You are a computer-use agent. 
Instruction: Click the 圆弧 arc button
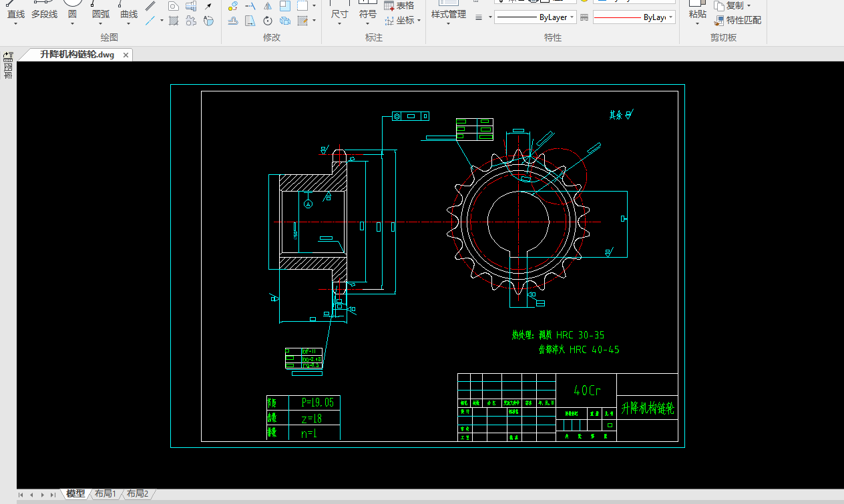coord(101,13)
